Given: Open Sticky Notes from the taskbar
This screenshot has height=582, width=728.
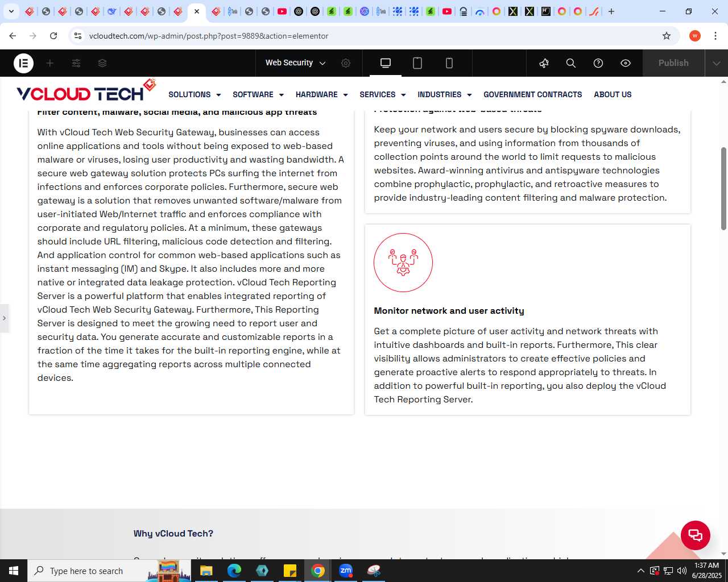Looking at the screenshot, I should pos(290,571).
